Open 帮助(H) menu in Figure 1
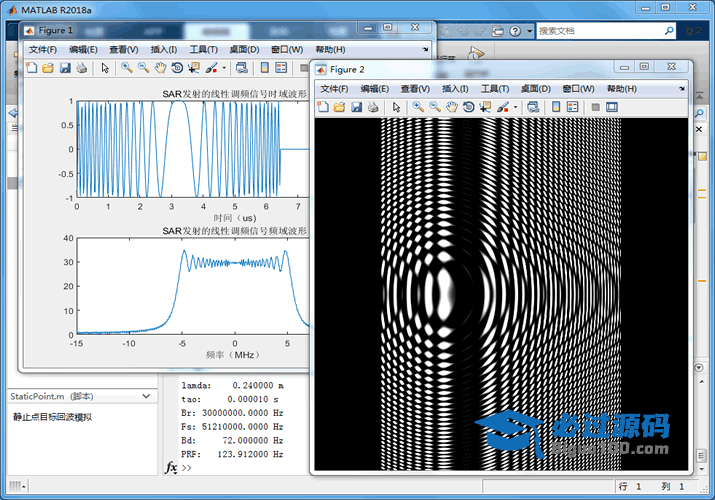The width and height of the screenshot is (715, 500). tap(330, 50)
